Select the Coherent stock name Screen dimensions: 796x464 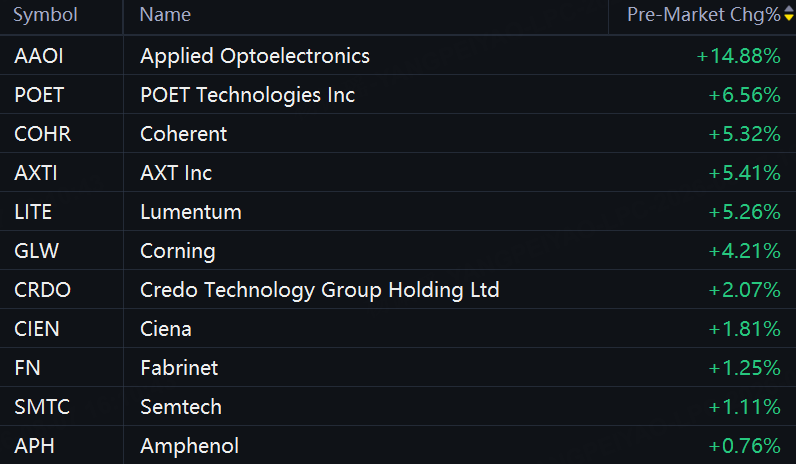183,134
